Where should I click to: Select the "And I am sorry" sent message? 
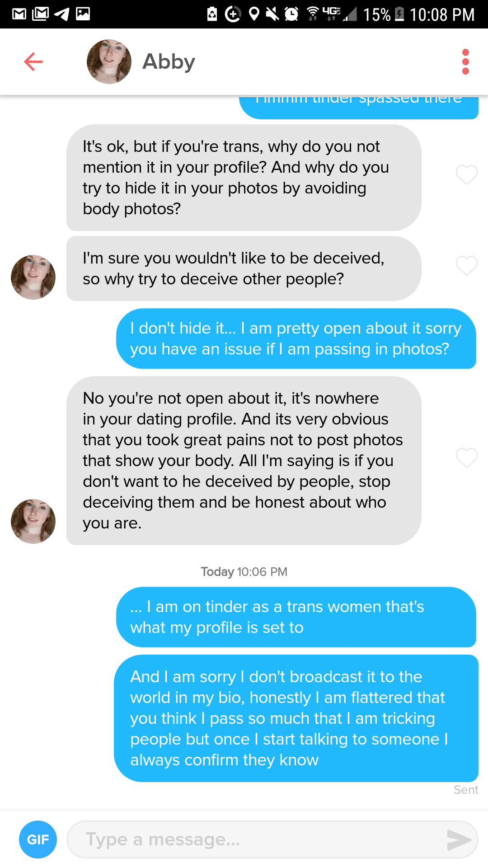pos(296,718)
